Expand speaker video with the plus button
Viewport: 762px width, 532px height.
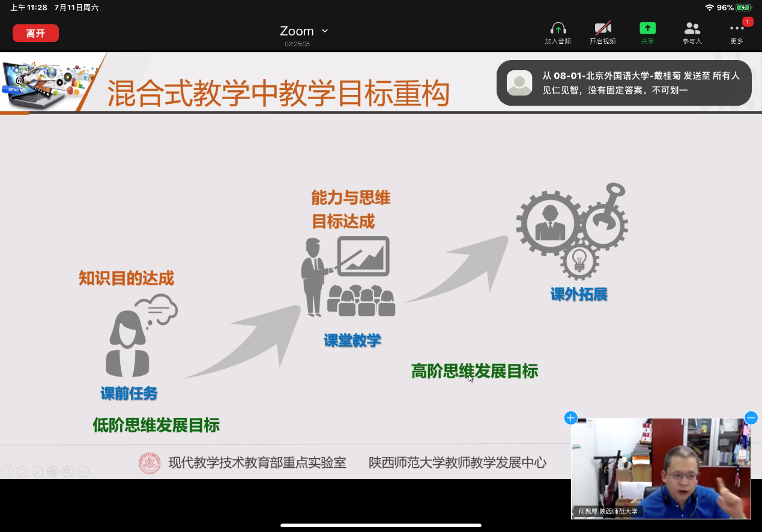click(x=570, y=418)
